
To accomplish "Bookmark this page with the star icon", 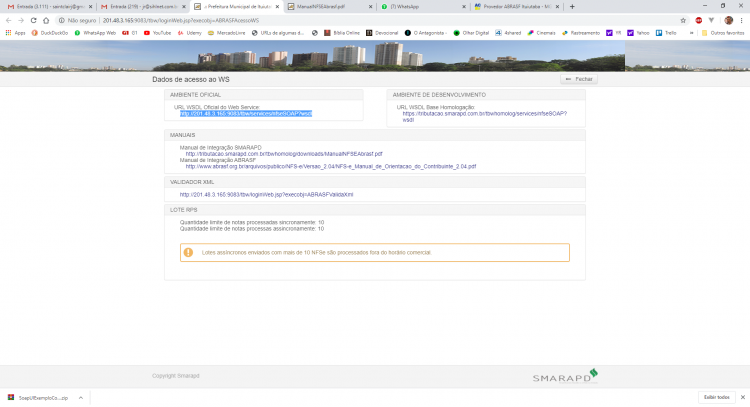I will coord(683,21).
